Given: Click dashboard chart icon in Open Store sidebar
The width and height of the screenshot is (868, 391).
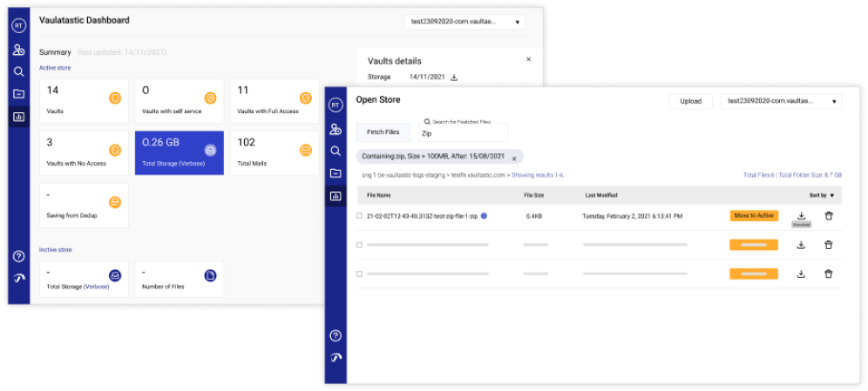Looking at the screenshot, I should click(x=336, y=196).
